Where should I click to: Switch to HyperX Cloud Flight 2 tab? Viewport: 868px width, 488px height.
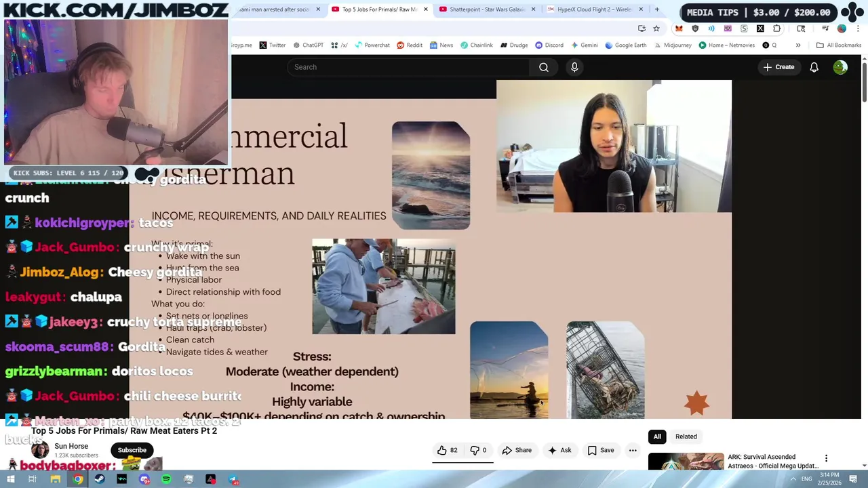point(590,9)
